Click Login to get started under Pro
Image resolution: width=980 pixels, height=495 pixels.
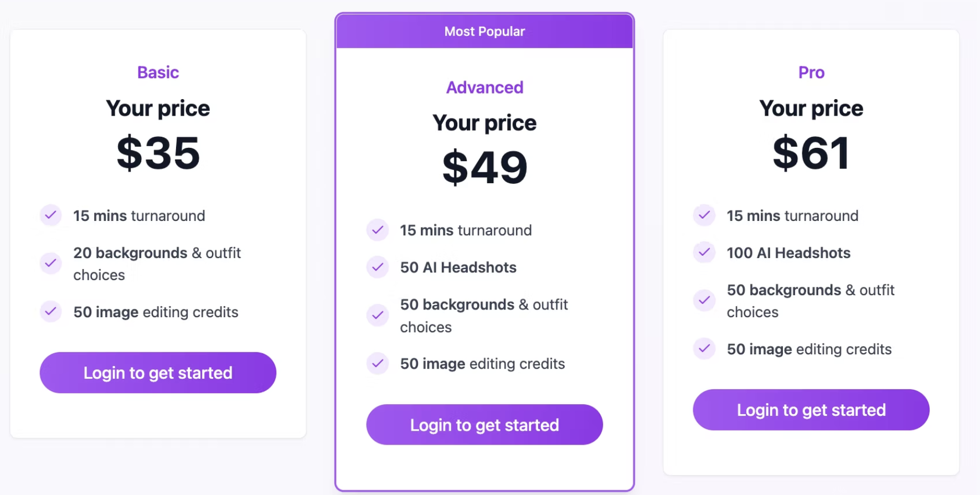[811, 410]
